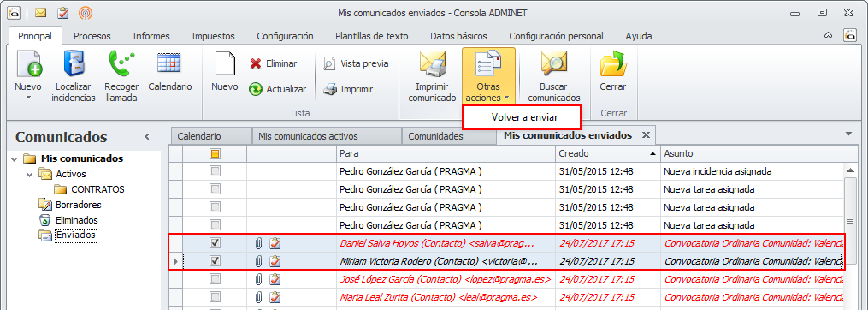Image resolution: width=868 pixels, height=310 pixels.
Task: Collapse the Activos tree node
Action: click(29, 174)
